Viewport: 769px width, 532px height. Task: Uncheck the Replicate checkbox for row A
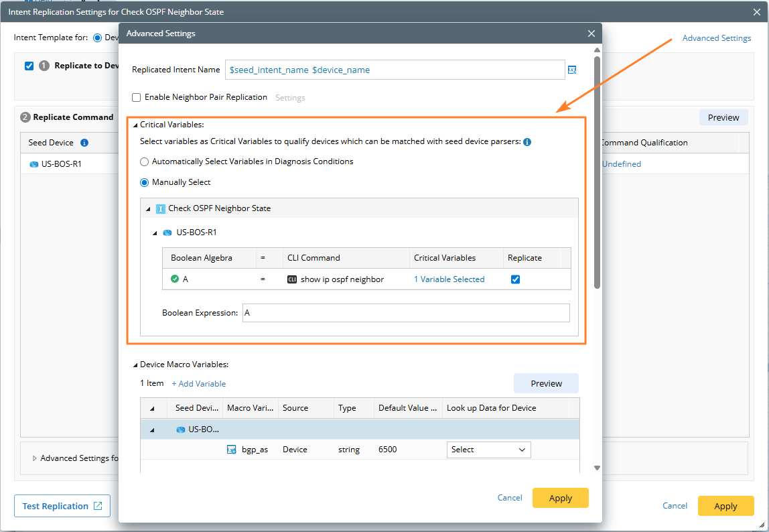click(515, 279)
